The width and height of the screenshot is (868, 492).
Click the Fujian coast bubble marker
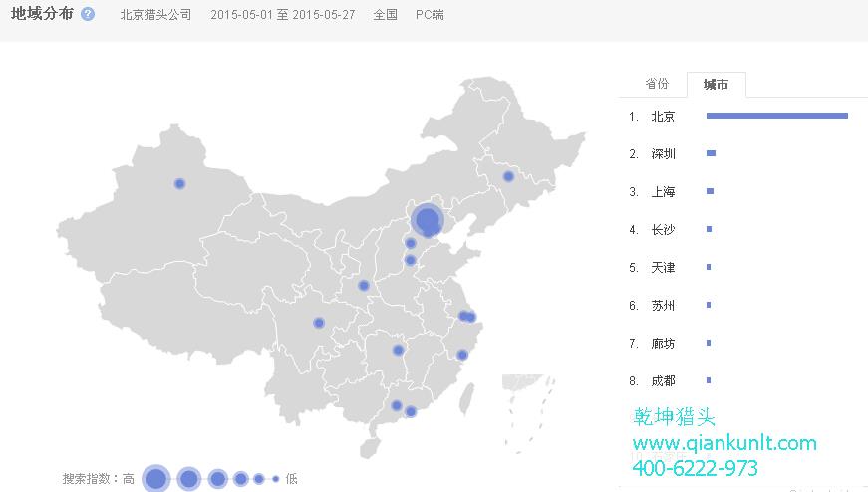coord(462,355)
